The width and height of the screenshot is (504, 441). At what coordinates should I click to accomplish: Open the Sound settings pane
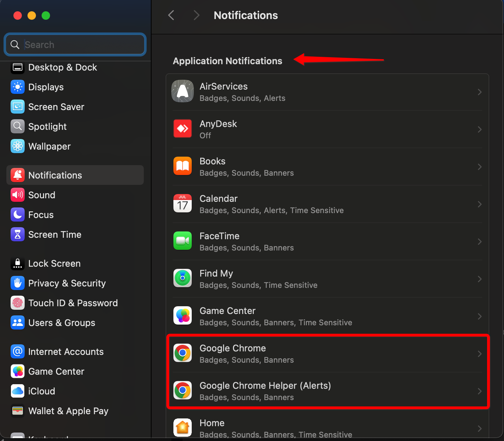pos(75,195)
